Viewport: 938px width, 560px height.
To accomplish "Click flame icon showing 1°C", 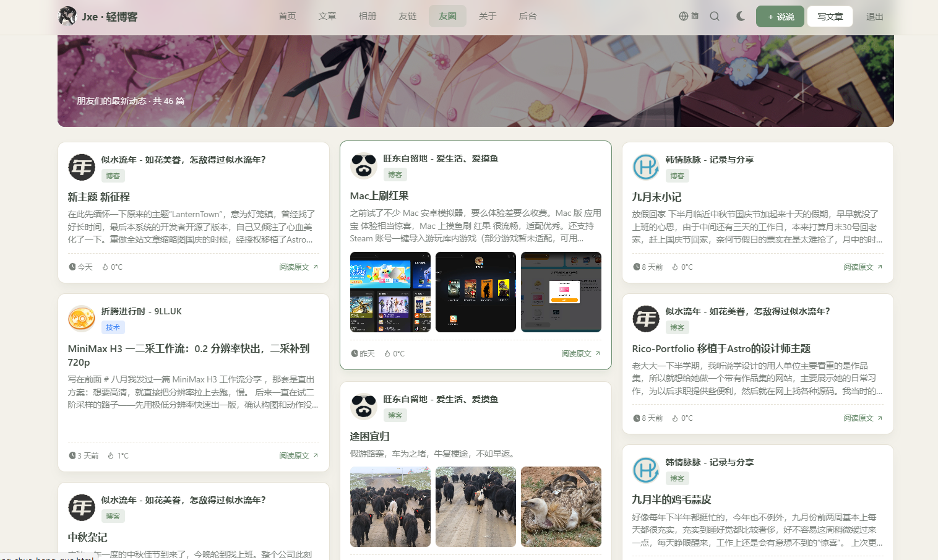I will pyautogui.click(x=111, y=455).
